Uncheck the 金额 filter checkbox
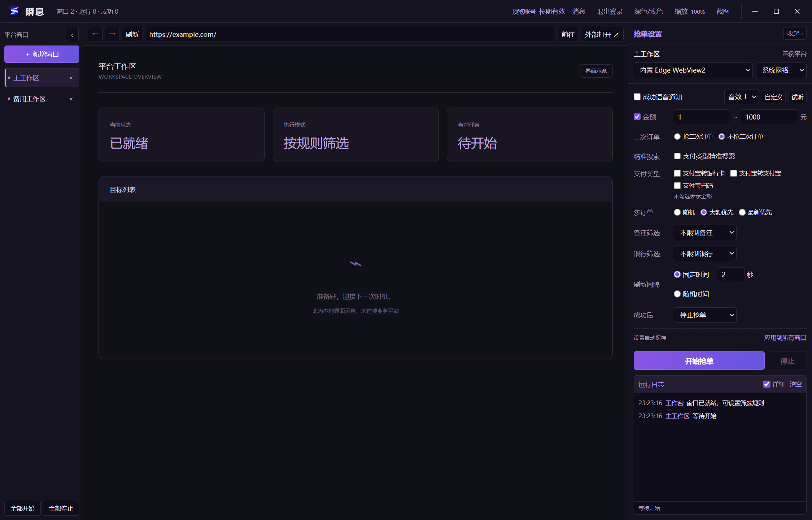Image resolution: width=812 pixels, height=520 pixels. [x=637, y=117]
